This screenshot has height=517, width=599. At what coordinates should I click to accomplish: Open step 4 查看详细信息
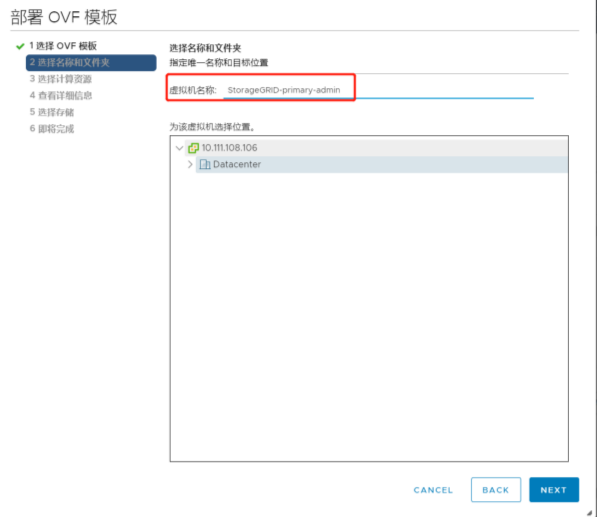point(61,96)
